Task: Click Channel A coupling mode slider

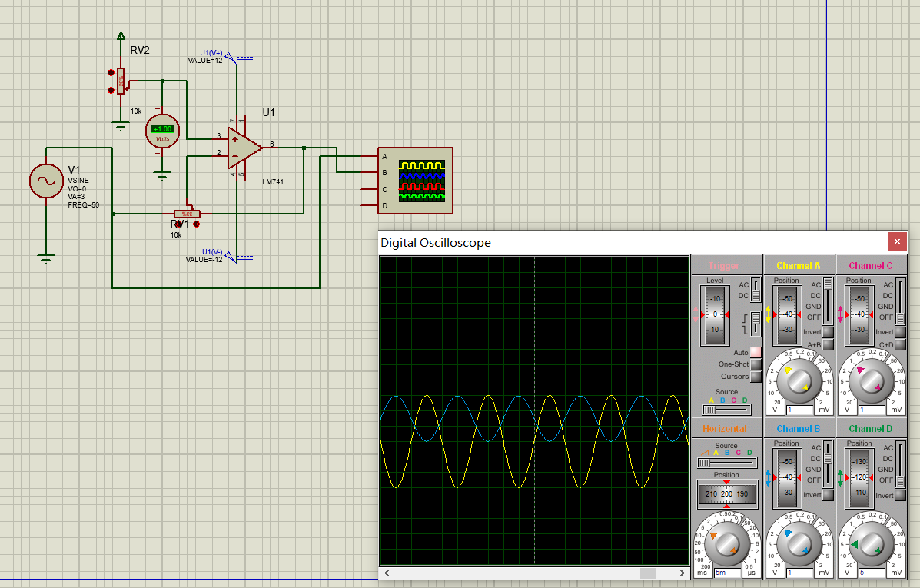Action: pyautogui.click(x=828, y=301)
